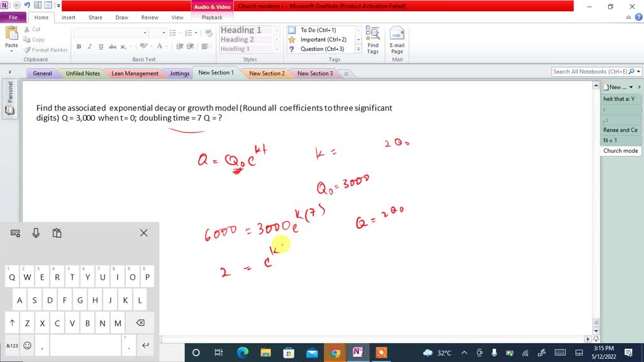
Task: Select the Church mode page
Action: (x=619, y=150)
